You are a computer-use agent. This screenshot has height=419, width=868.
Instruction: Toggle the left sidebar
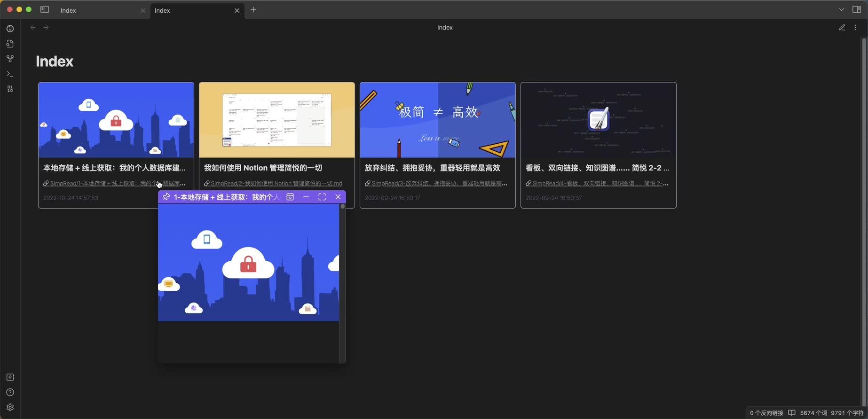[45, 9]
